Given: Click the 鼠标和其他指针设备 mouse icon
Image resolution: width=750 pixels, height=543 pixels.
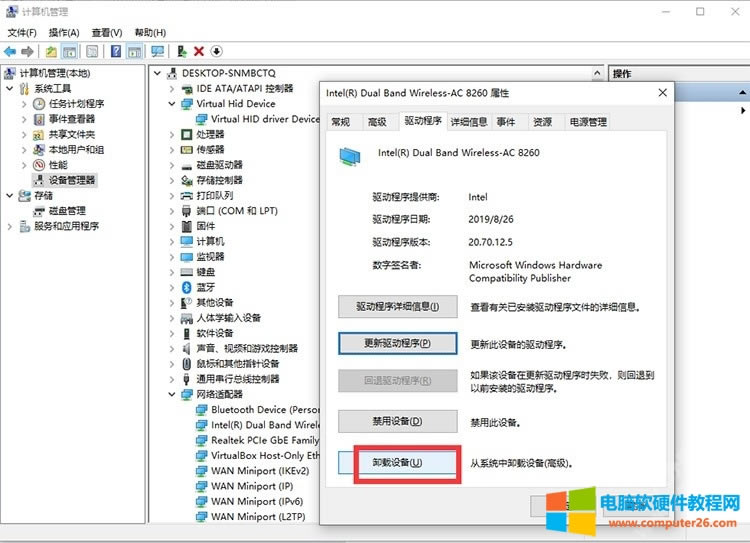Looking at the screenshot, I should (x=187, y=364).
